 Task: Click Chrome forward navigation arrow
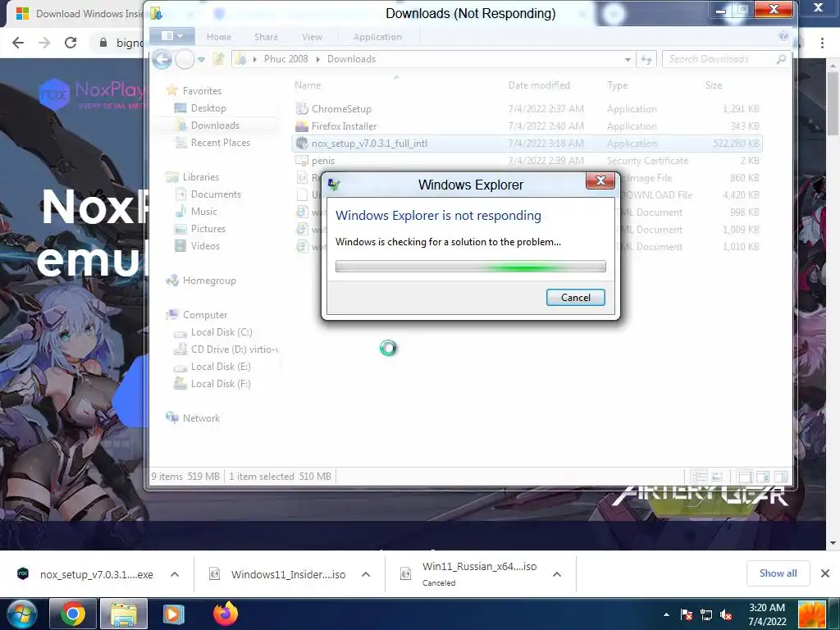(44, 43)
